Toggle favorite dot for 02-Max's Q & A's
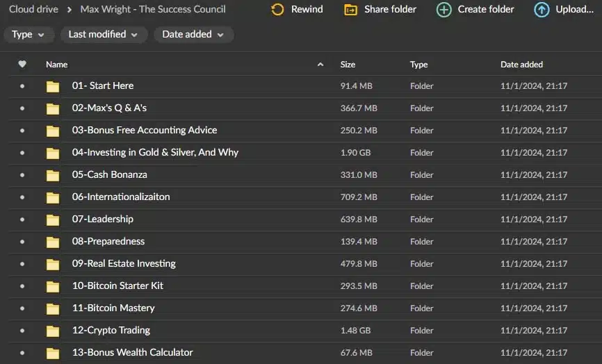 22,108
